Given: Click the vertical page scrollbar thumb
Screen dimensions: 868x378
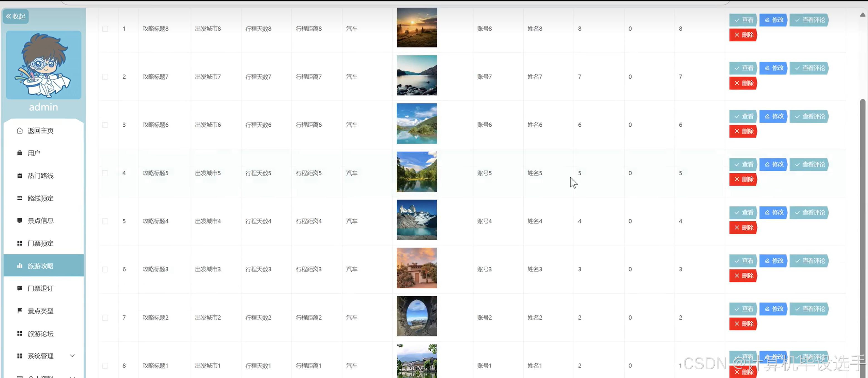Looking at the screenshot, I should coord(862,236).
